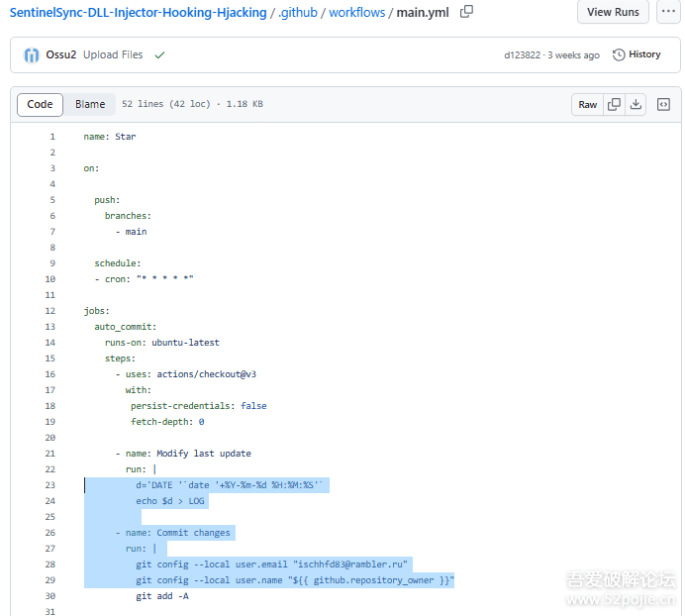Download raw file icon
This screenshot has width=685, height=616.
636,104
